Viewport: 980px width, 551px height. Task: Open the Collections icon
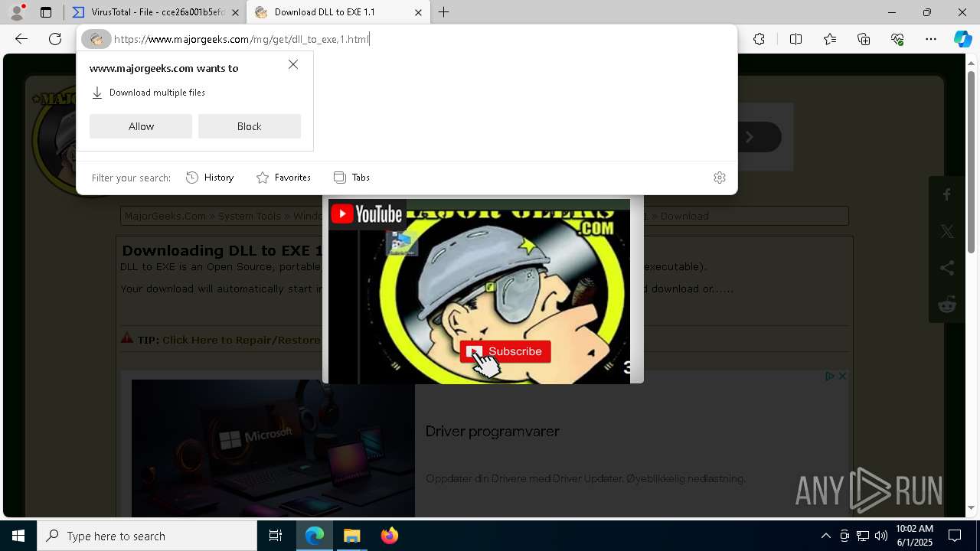point(864,39)
